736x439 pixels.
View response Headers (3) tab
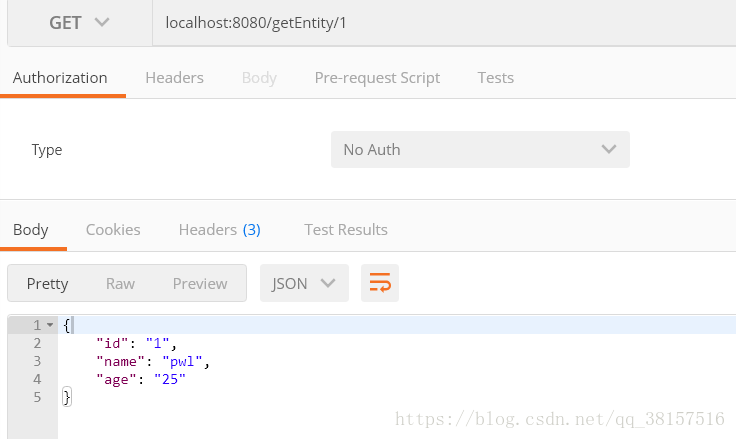click(220, 230)
